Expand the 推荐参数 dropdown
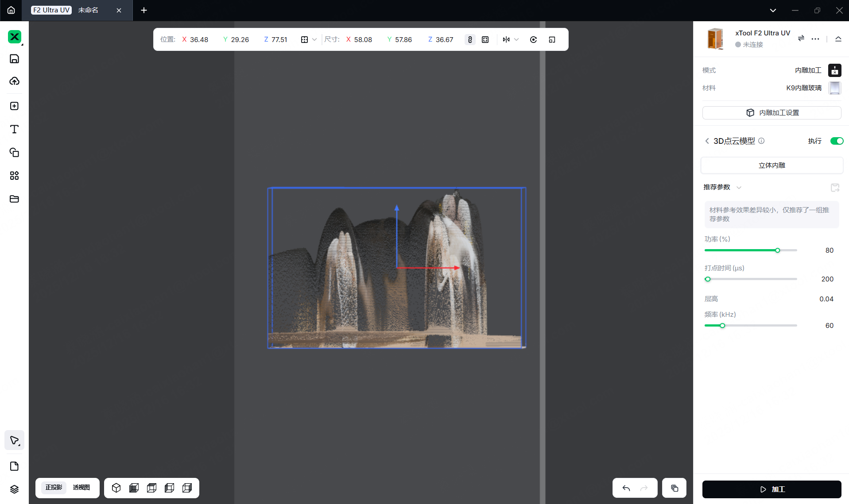849x504 pixels. pyautogui.click(x=738, y=188)
